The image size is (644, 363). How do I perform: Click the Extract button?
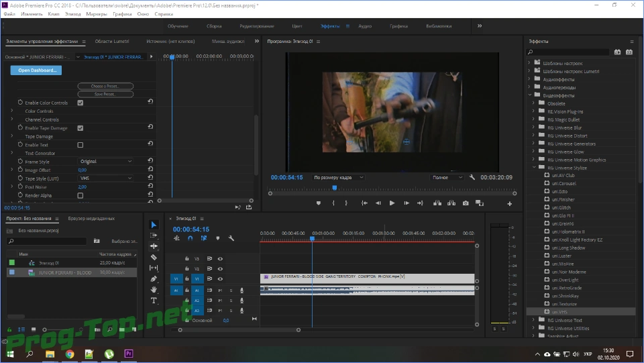point(451,203)
